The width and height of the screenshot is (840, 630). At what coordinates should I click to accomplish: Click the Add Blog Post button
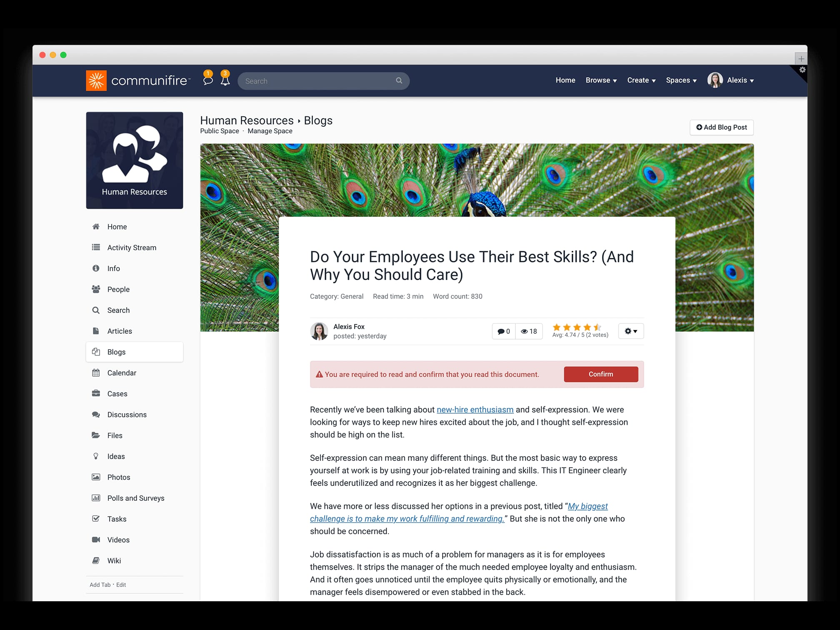pyautogui.click(x=721, y=127)
